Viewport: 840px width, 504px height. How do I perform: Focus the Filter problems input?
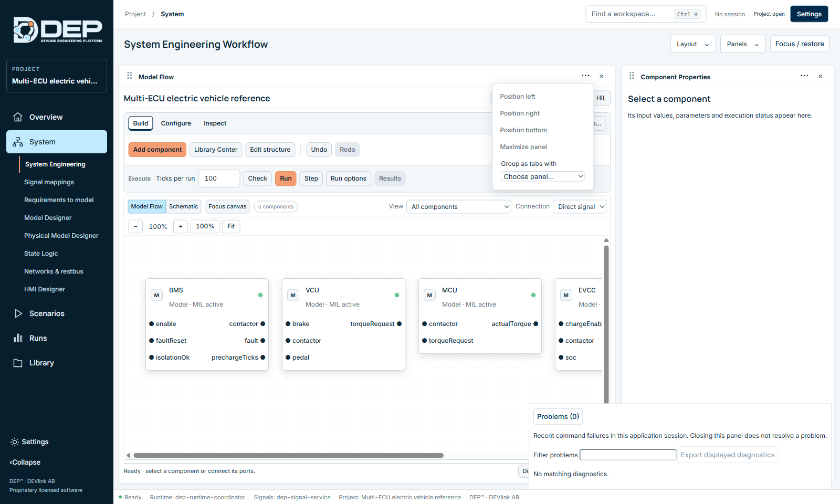(x=628, y=455)
